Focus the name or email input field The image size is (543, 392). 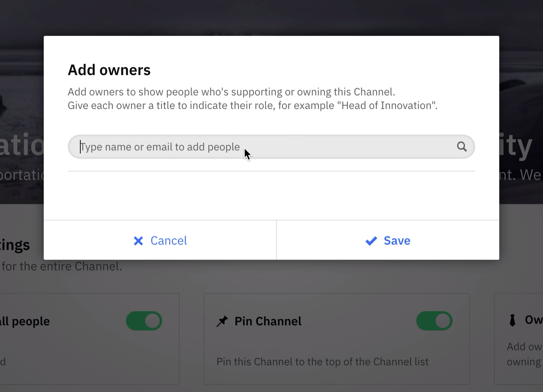point(271,147)
